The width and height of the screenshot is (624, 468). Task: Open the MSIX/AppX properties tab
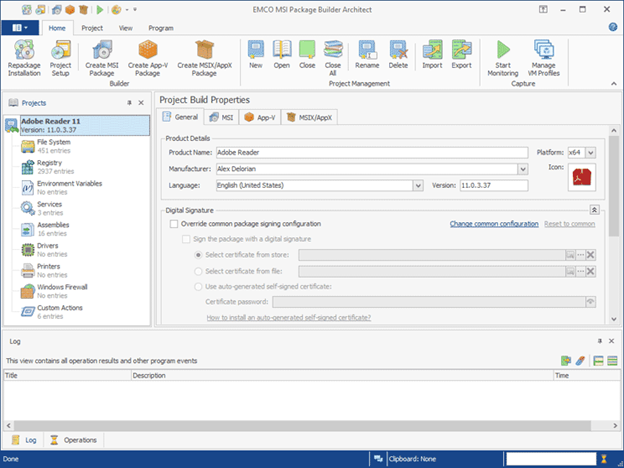coord(310,117)
